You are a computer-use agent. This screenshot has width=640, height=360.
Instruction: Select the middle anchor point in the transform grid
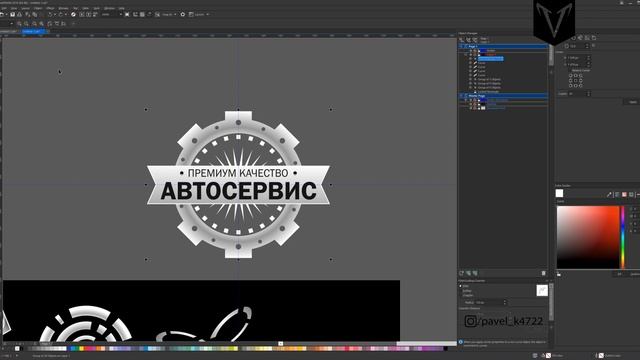tap(576, 80)
